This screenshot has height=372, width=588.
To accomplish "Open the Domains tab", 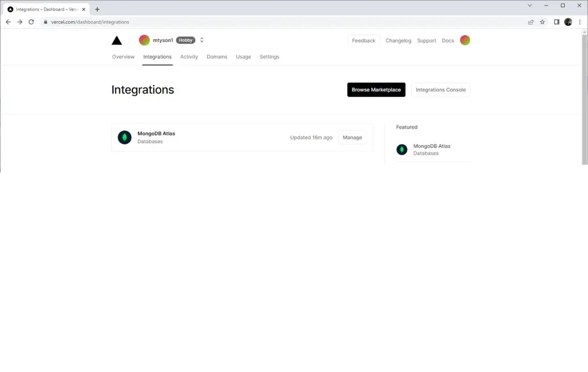I will pyautogui.click(x=217, y=57).
